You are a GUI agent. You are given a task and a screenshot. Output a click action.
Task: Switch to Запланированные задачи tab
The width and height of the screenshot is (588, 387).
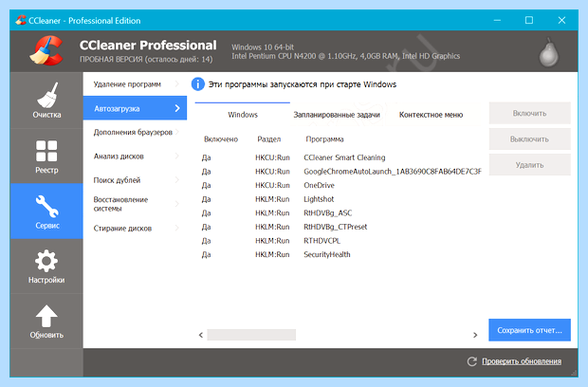[337, 115]
